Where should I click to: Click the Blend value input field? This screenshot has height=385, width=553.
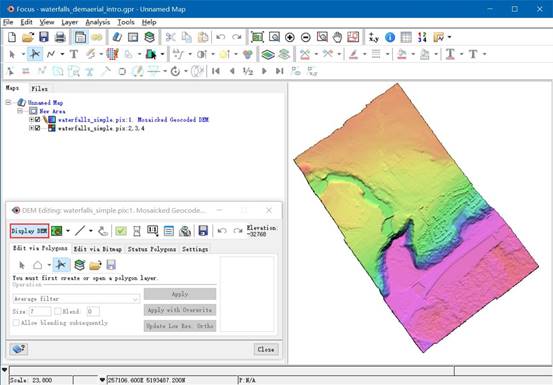(x=93, y=311)
